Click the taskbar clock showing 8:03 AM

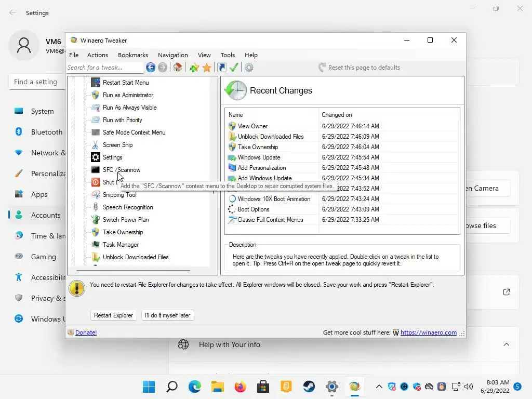coord(495,387)
